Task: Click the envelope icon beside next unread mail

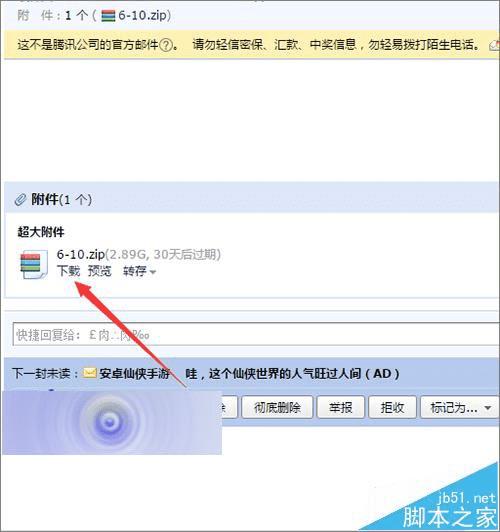Action: [90, 373]
